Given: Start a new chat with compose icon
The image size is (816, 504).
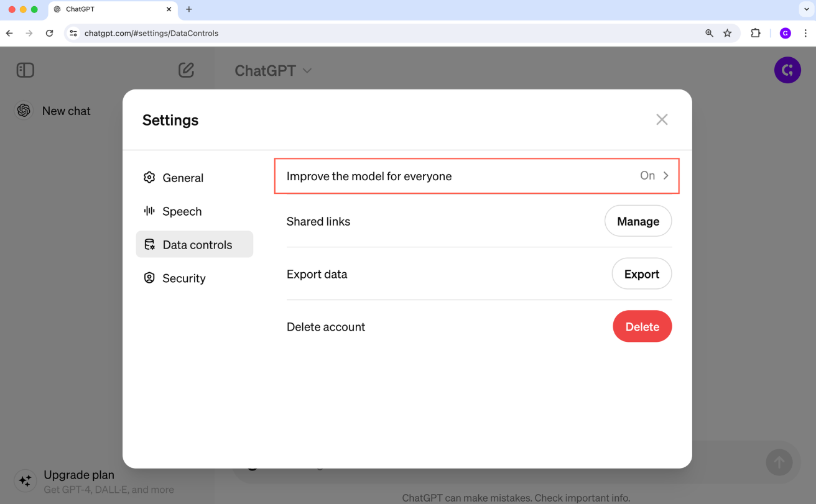Looking at the screenshot, I should (186, 70).
